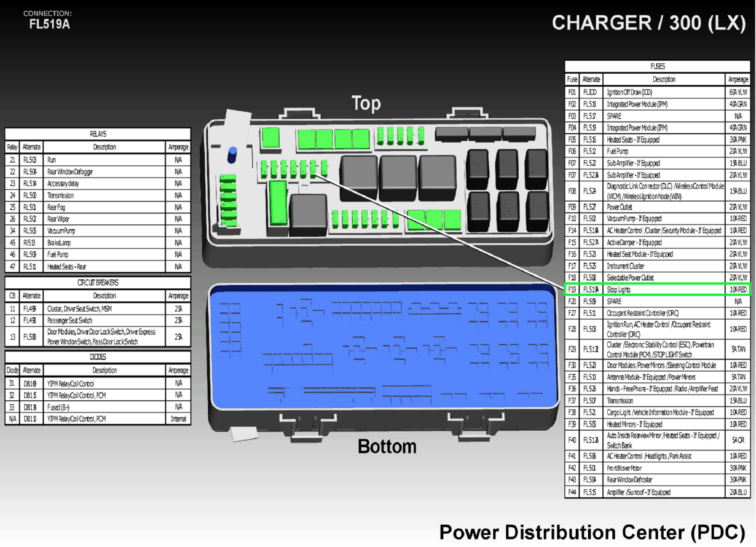Click 'Vacuum Pump - If Equipped' fuse F10
Viewport: 756px width, 547px height.
tap(634, 219)
